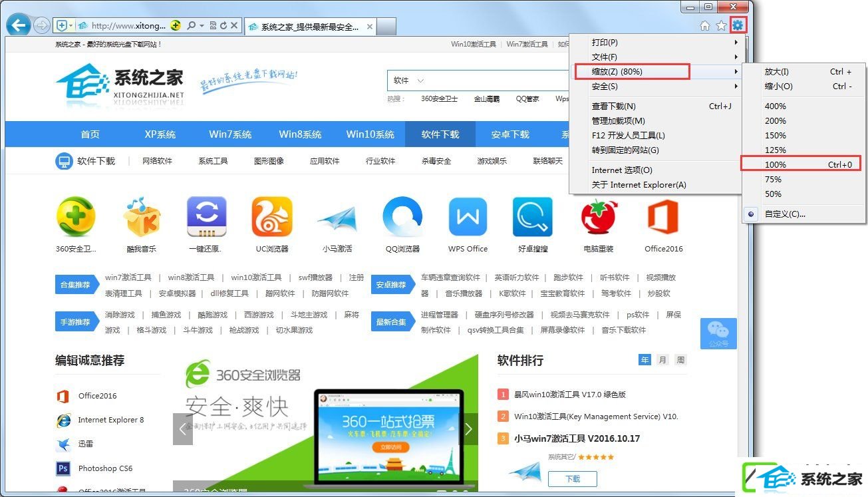The image size is (868, 497).
Task: Click the 下载 download button
Action: (x=573, y=478)
